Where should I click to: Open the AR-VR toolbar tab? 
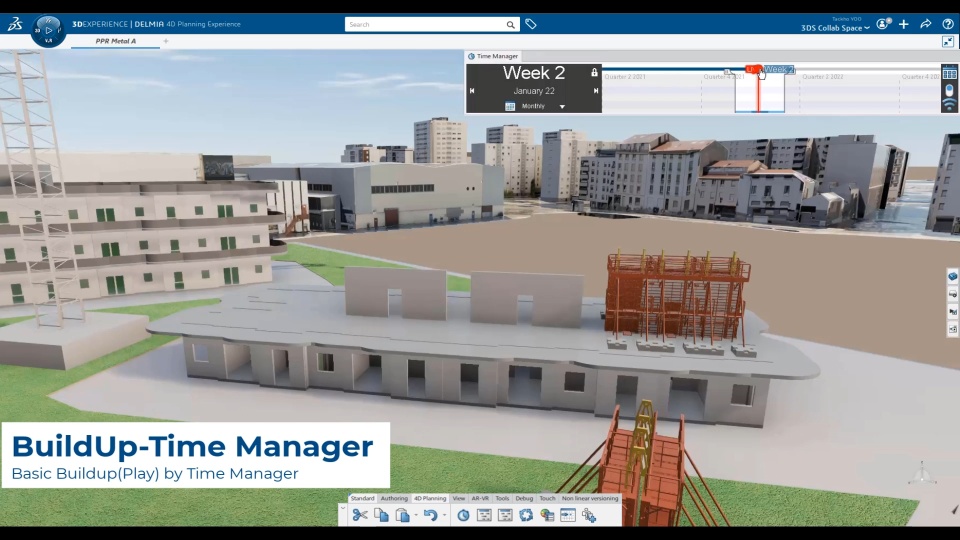[480, 498]
